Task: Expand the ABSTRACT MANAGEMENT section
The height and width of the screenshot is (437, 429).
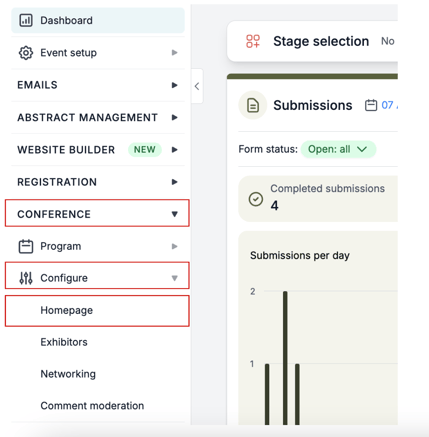Action: (98, 117)
